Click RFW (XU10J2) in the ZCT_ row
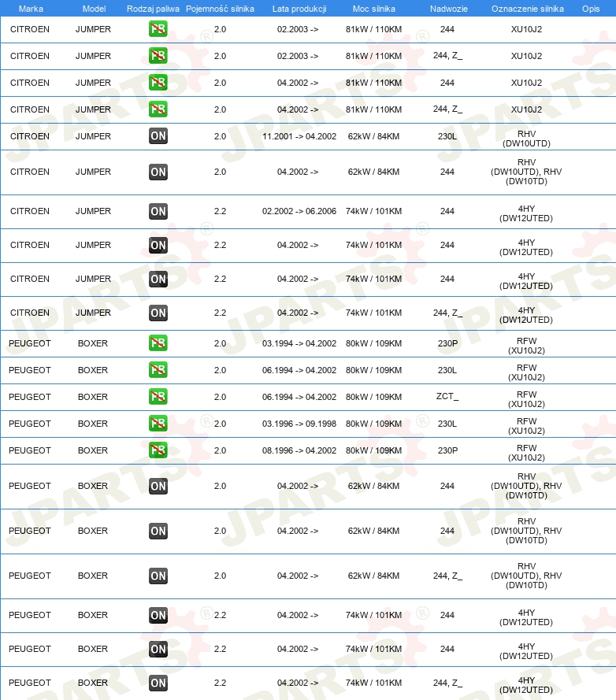This screenshot has height=700, width=616. [x=527, y=399]
